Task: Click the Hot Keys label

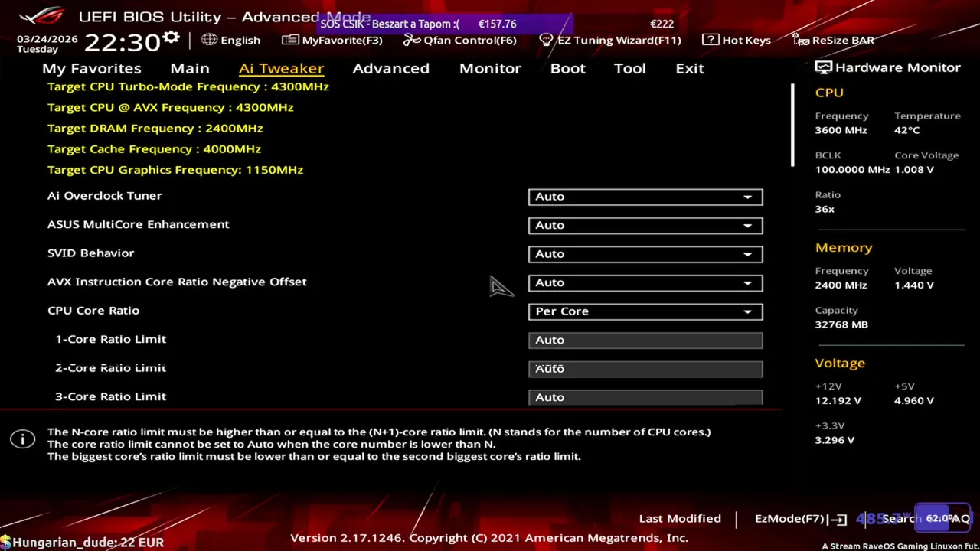Action: pyautogui.click(x=746, y=40)
